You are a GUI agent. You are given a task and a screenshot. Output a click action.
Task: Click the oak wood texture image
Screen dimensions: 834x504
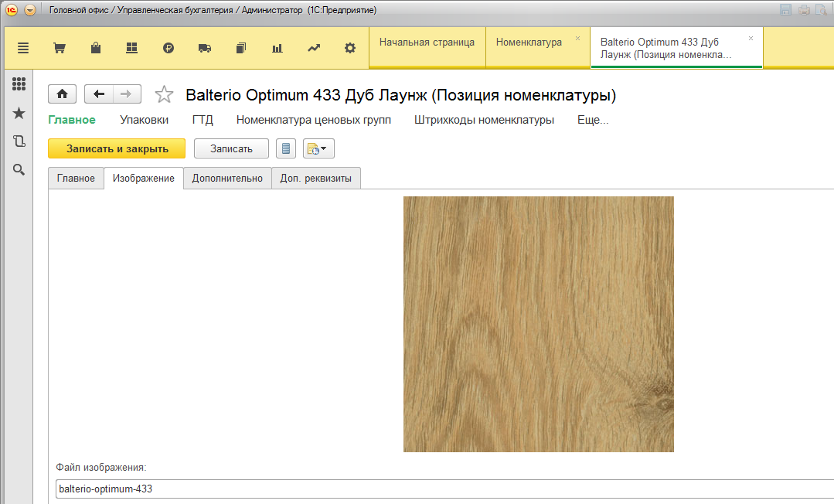538,324
